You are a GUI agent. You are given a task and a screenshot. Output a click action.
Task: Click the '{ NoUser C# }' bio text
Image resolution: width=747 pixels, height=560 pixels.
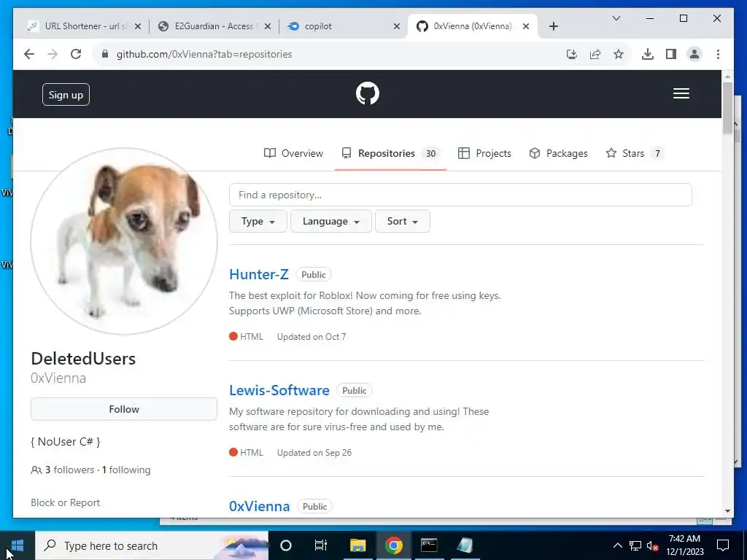[66, 441]
